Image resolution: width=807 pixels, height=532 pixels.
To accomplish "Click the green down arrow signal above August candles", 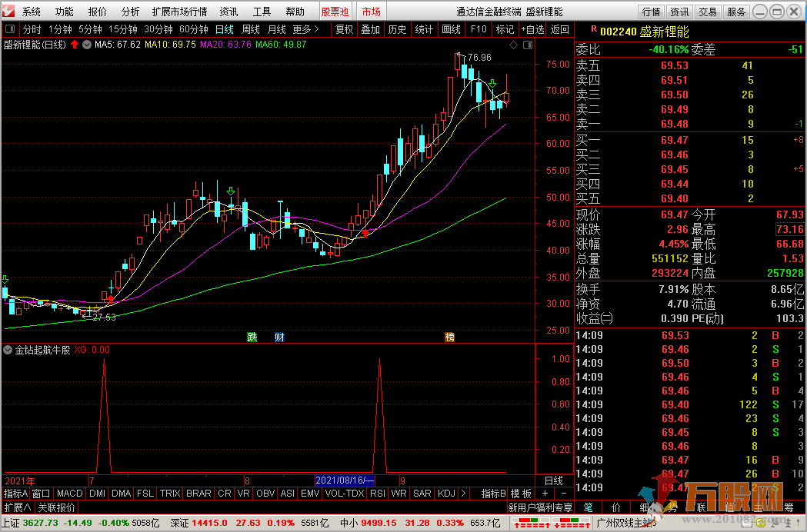I will [x=231, y=191].
